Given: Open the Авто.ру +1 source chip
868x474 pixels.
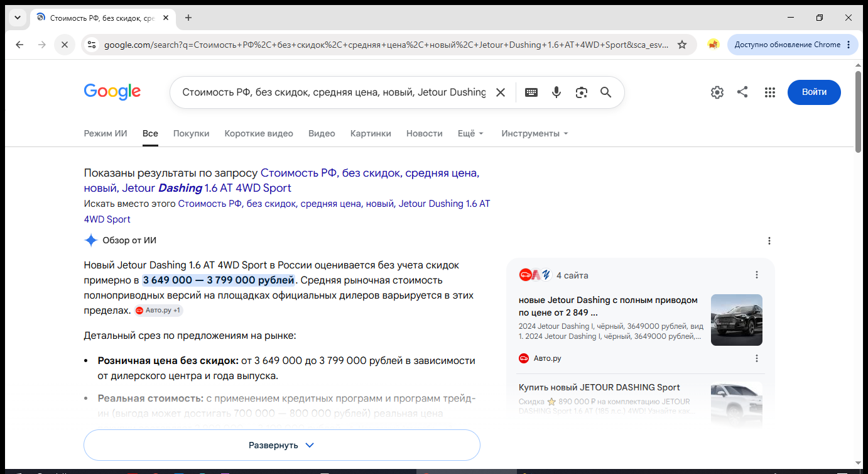Looking at the screenshot, I should pos(159,311).
